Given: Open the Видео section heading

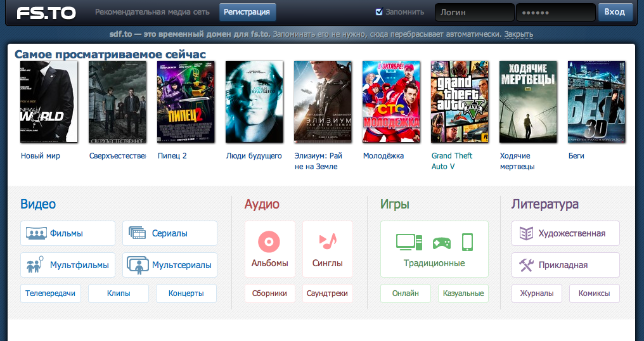Looking at the screenshot, I should pyautogui.click(x=38, y=204).
